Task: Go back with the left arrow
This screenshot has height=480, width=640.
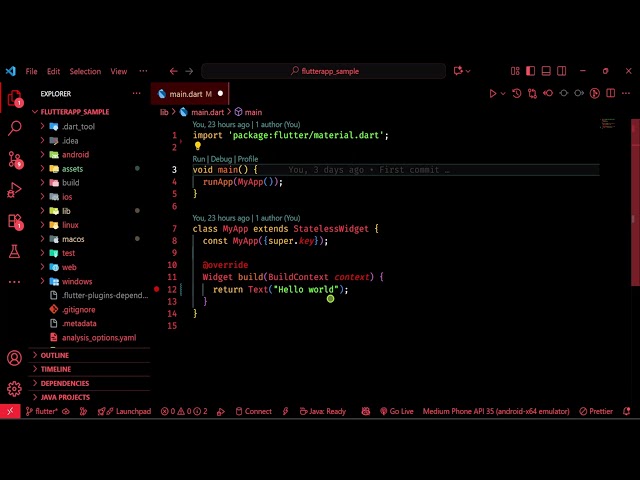Action: pos(173,71)
